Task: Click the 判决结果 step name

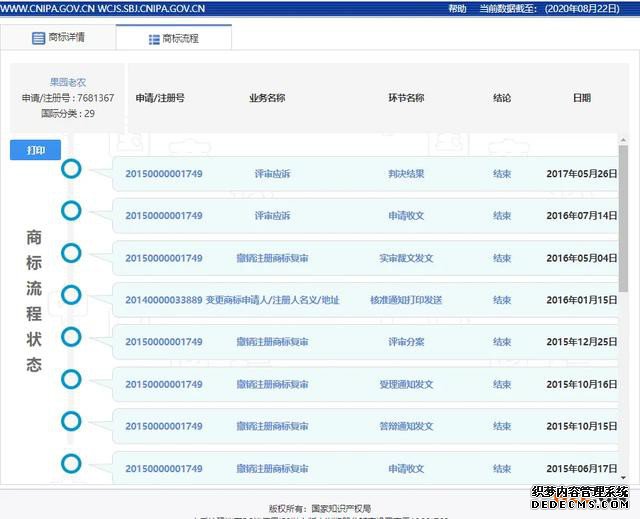Action: (406, 174)
